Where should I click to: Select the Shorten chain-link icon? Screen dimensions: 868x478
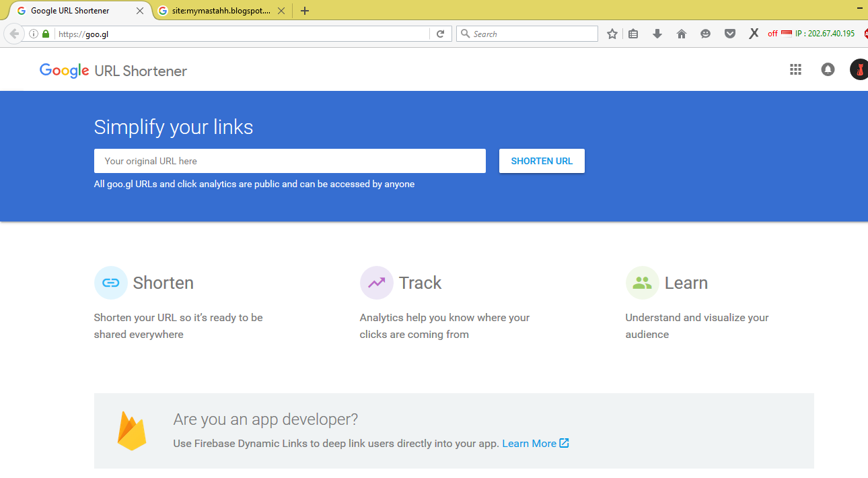[110, 283]
